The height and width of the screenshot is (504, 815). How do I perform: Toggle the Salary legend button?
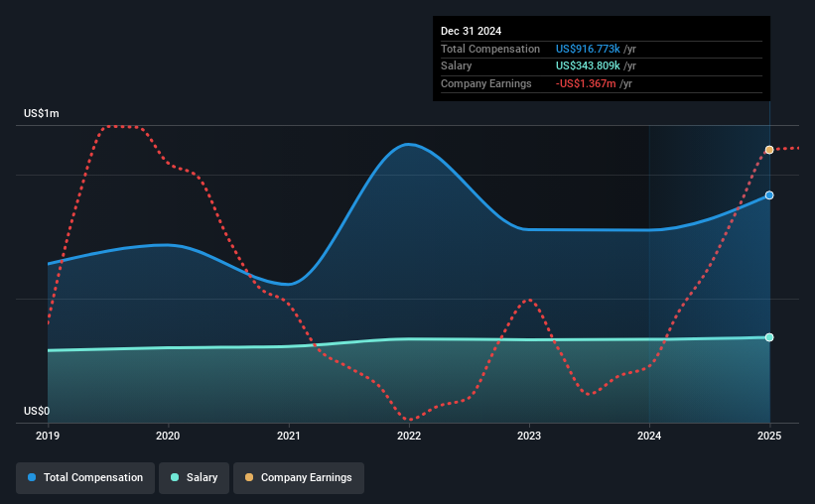coord(194,477)
